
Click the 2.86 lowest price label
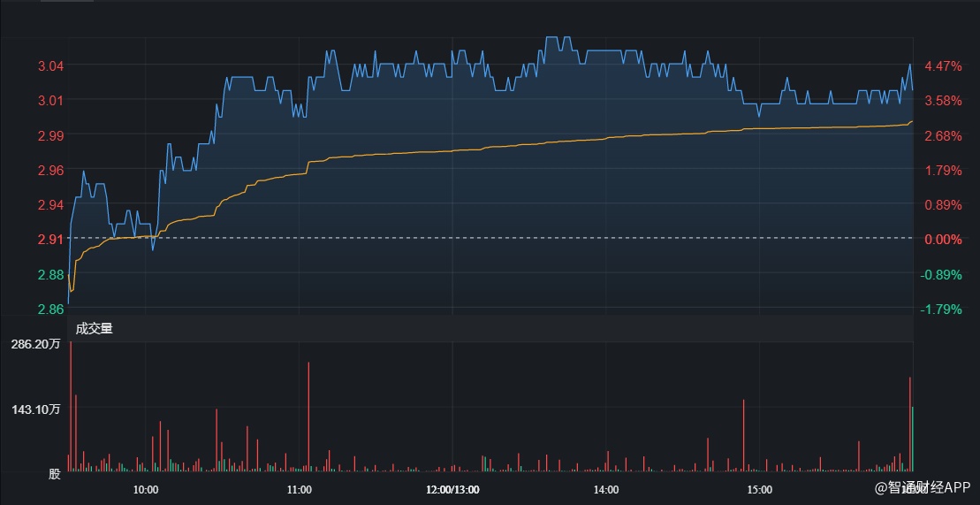(50, 309)
